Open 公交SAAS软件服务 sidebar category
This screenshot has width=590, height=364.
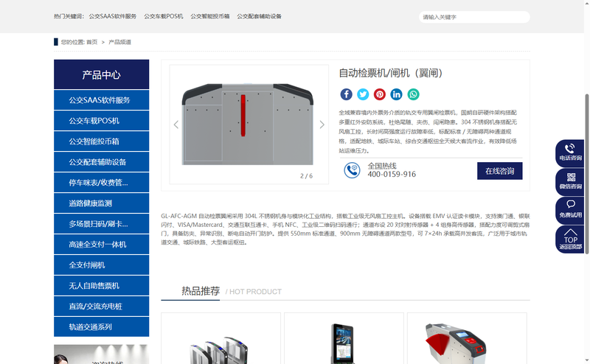pyautogui.click(x=101, y=100)
